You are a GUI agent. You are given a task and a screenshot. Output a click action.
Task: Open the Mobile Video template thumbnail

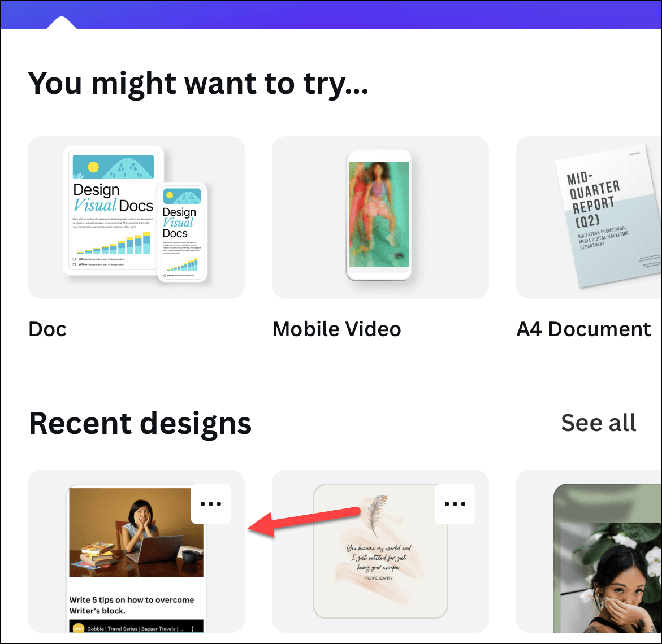[x=380, y=217]
